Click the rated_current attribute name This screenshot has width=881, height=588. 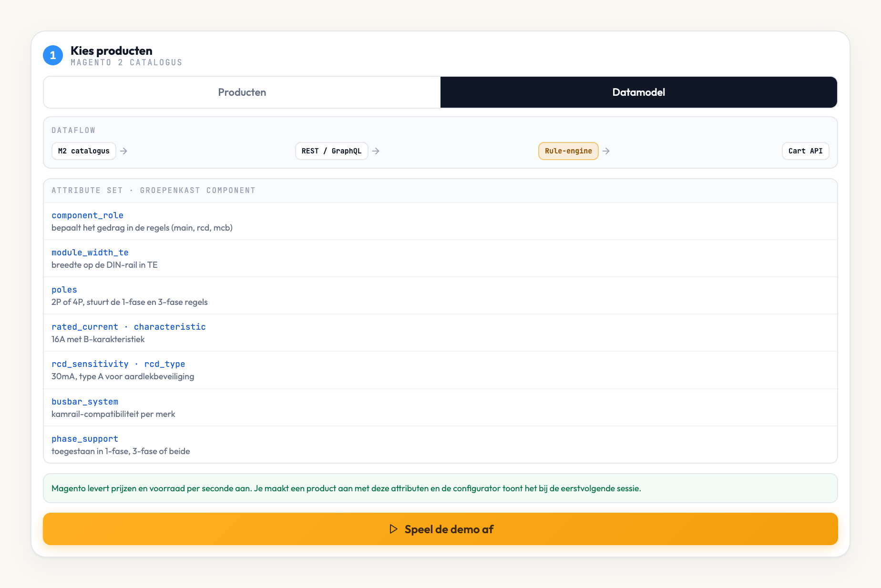point(85,327)
